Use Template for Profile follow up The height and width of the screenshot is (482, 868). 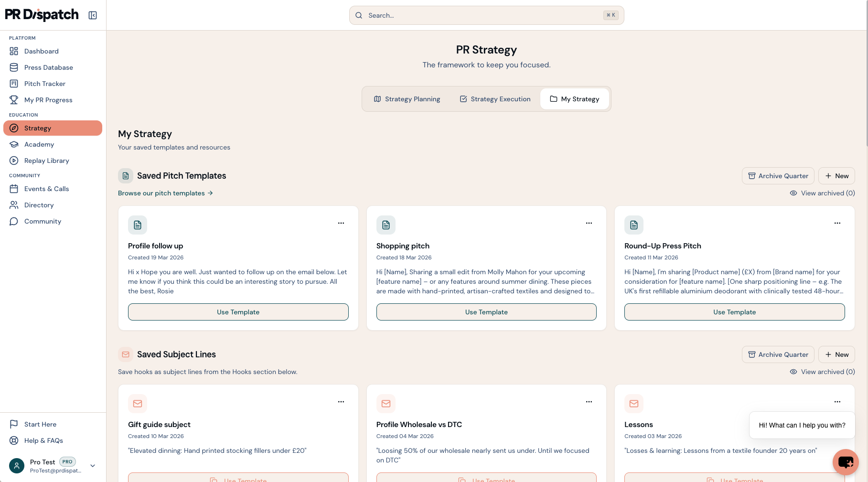(x=238, y=312)
